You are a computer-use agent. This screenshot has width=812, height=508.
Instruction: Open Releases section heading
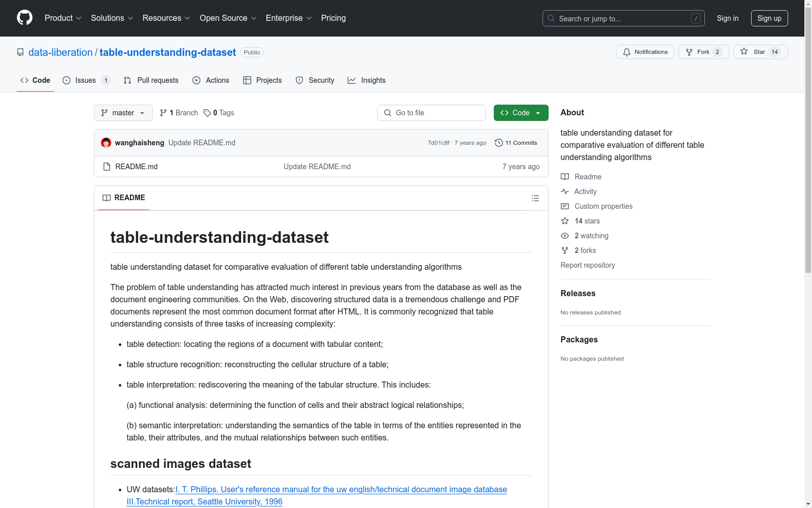pyautogui.click(x=578, y=293)
